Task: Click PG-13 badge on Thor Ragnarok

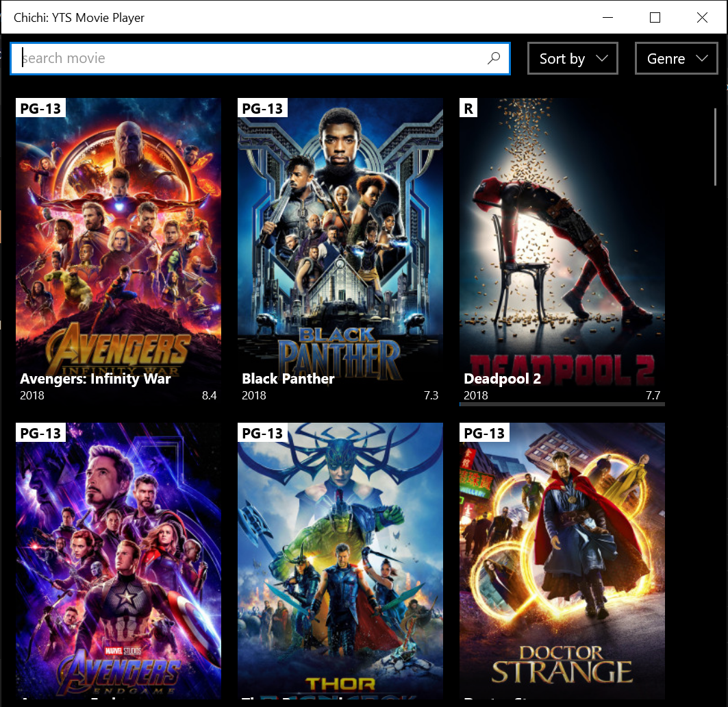Action: (x=262, y=432)
